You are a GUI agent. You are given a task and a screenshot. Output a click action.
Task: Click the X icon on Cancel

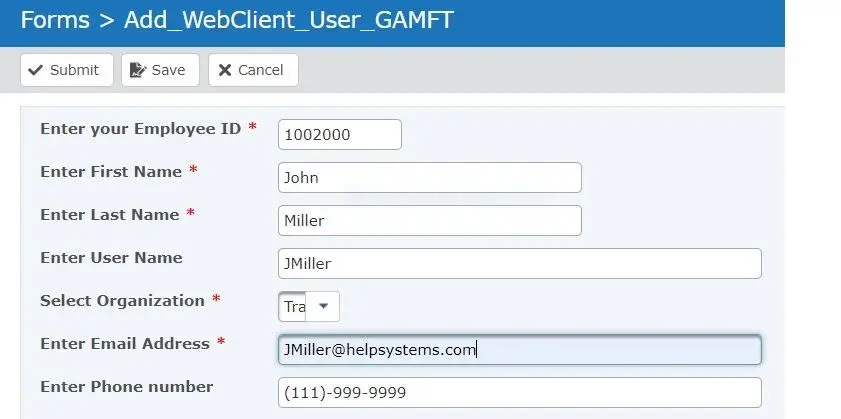click(225, 70)
